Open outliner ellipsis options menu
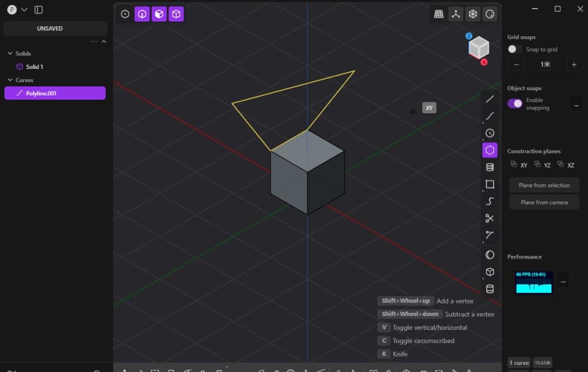 (94, 41)
